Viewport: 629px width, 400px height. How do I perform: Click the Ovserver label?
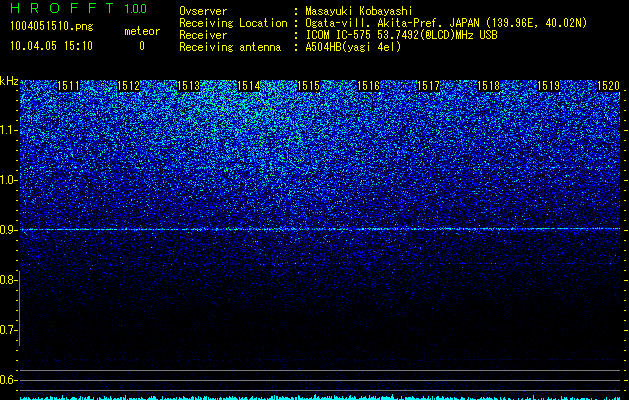tap(203, 11)
